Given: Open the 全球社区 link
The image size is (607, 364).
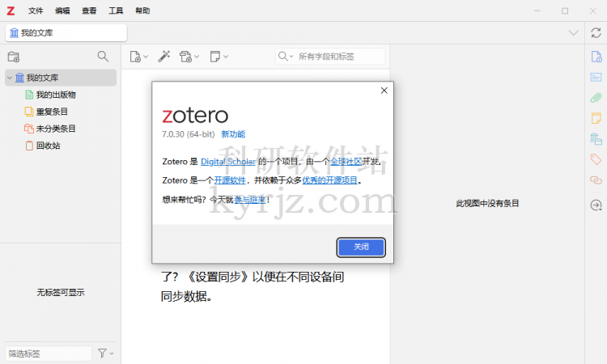Looking at the screenshot, I should (346, 162).
